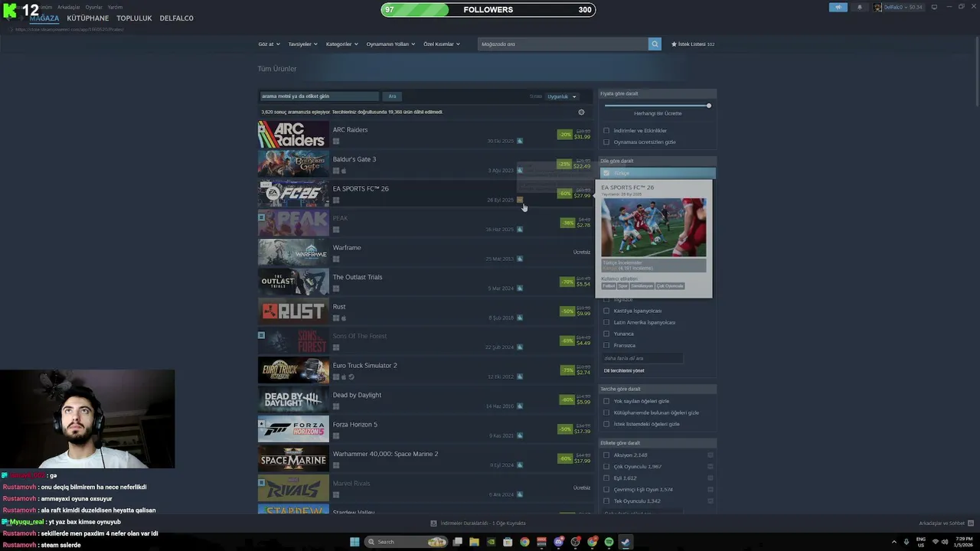Click the in-library marker on PEAK row
This screenshot has width=980, height=551.
(x=261, y=217)
